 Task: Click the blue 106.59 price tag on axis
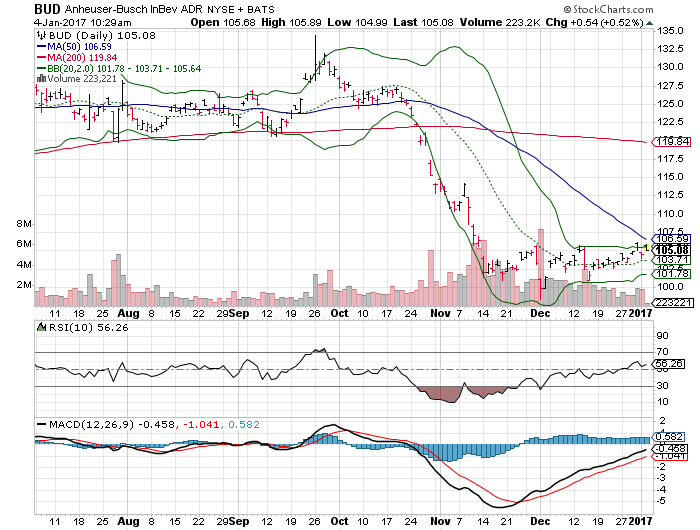coord(673,239)
